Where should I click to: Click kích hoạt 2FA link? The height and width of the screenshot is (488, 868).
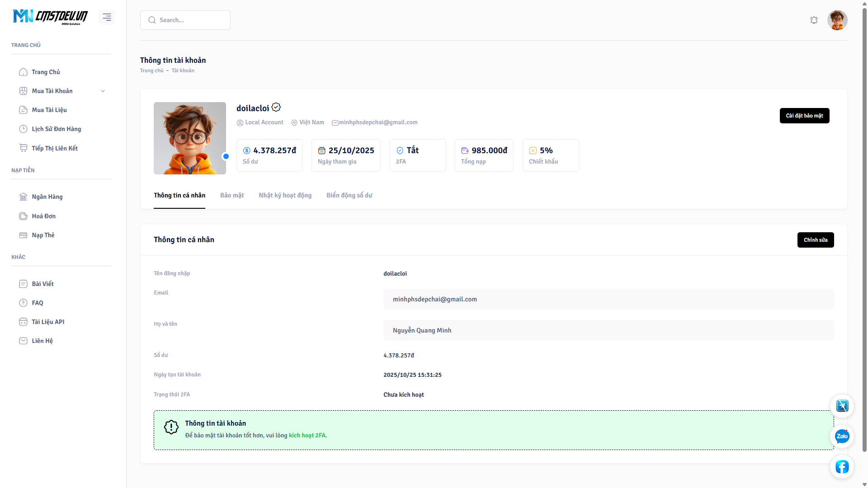tap(307, 436)
